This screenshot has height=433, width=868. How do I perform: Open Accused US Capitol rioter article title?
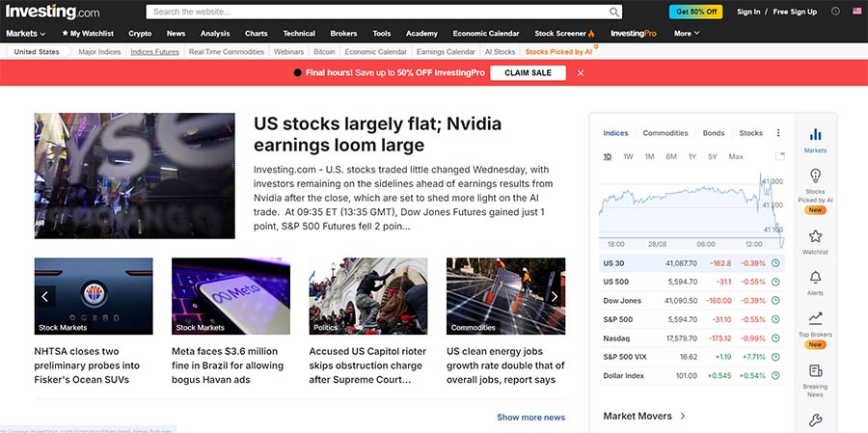(367, 365)
